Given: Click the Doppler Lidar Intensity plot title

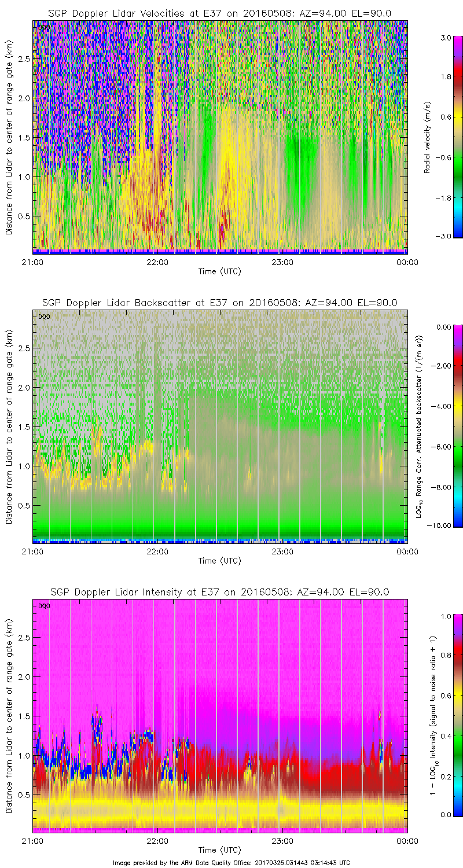Looking at the screenshot, I should [219, 592].
